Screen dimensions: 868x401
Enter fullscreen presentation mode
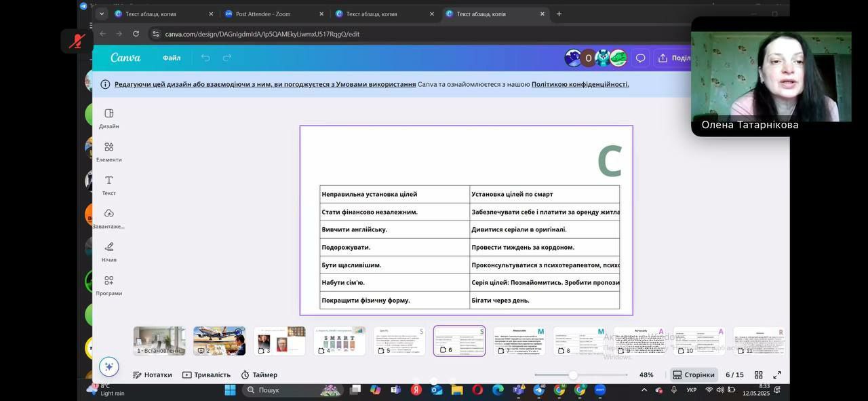coord(777,375)
